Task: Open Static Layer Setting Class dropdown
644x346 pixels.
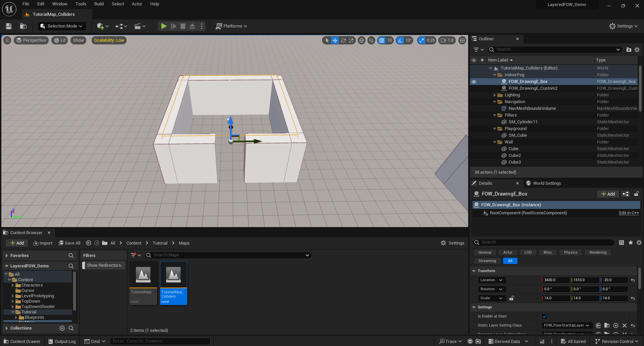Action: pyautogui.click(x=566, y=326)
